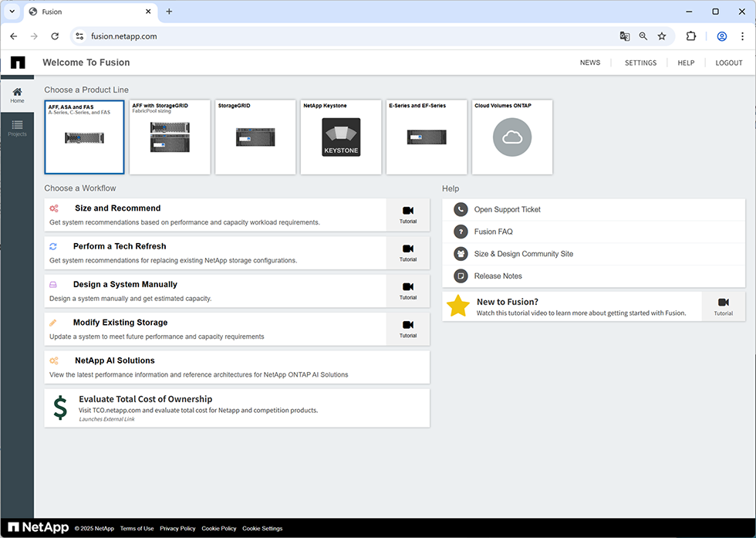Open the Home sidebar icon
The height and width of the screenshot is (538, 756).
coord(17,95)
